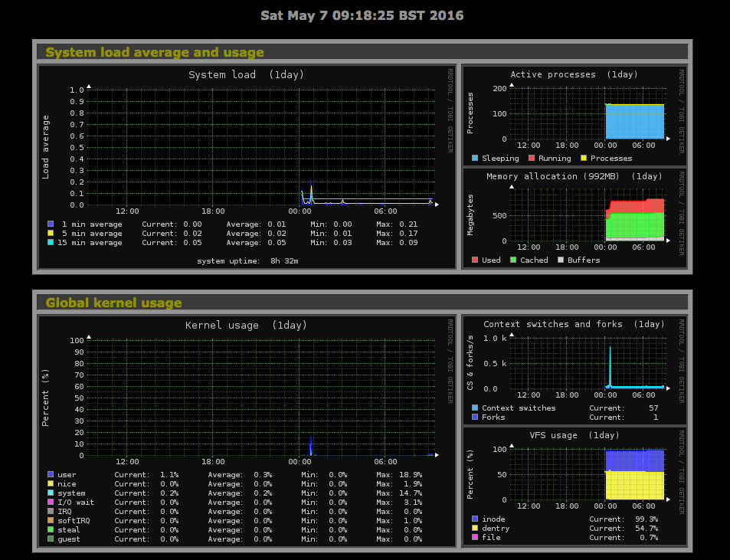Click the blue Sleeping legend swatch
Screen dimensions: 730x560
(x=475, y=159)
